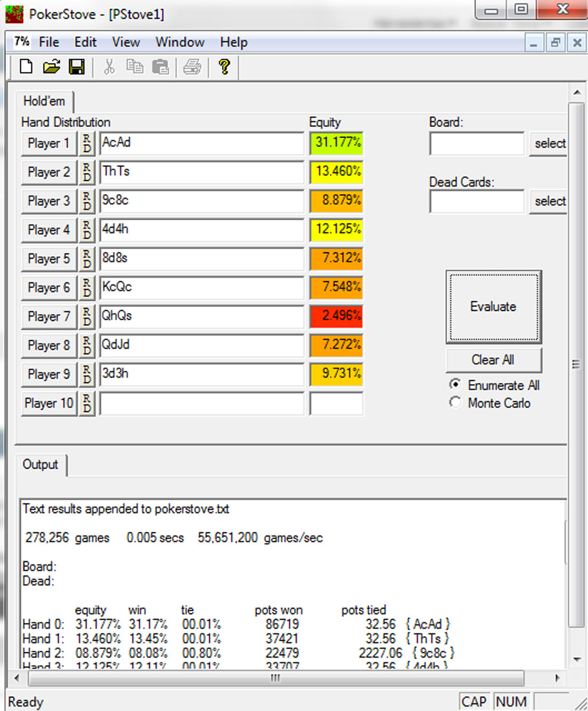Click the Player 3 button
The height and width of the screenshot is (711, 588).
click(x=49, y=201)
